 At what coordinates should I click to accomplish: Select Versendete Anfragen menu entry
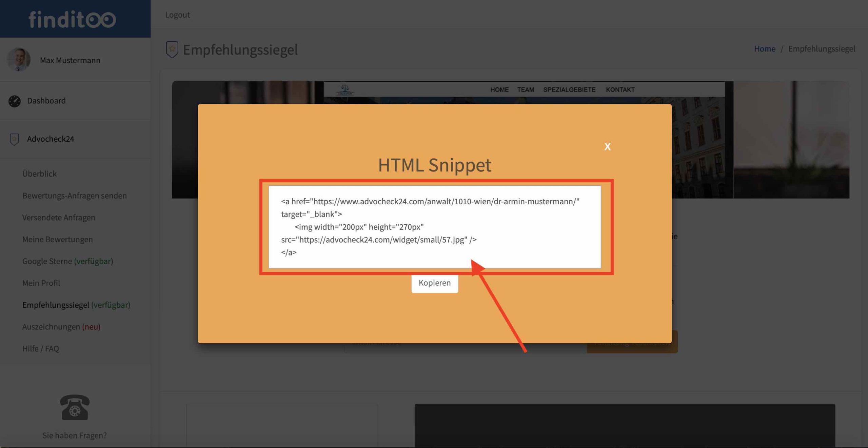click(59, 218)
